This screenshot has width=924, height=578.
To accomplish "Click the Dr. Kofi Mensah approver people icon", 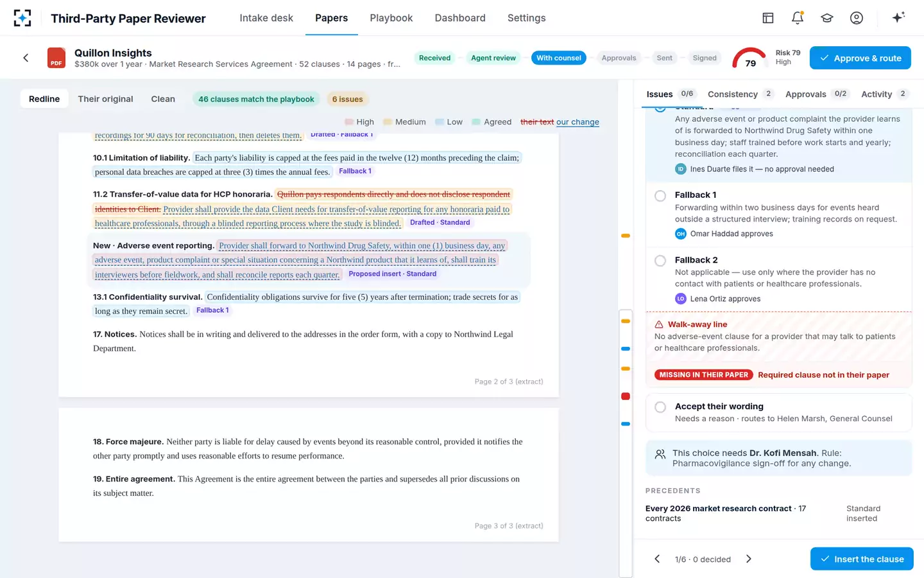I will [660, 454].
